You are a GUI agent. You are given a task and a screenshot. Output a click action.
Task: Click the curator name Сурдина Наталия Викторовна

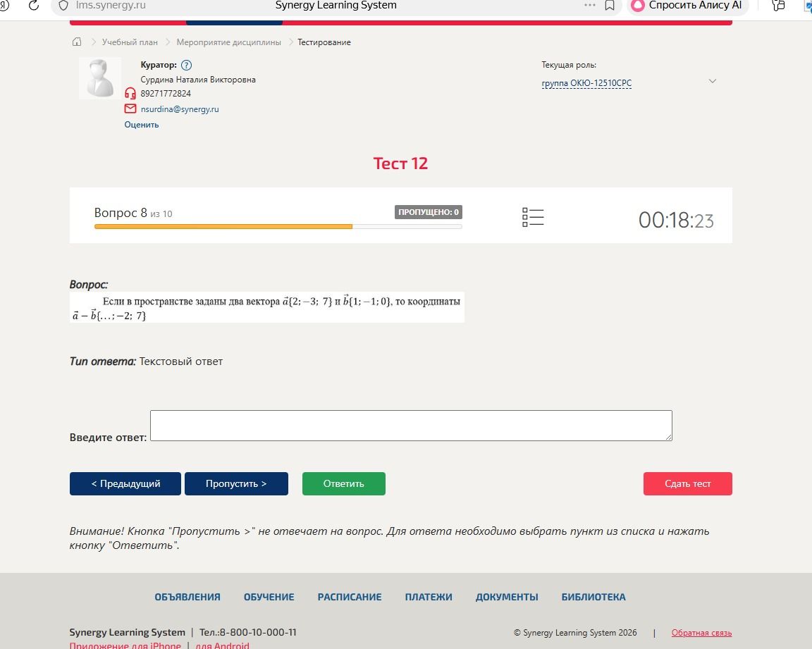click(198, 80)
